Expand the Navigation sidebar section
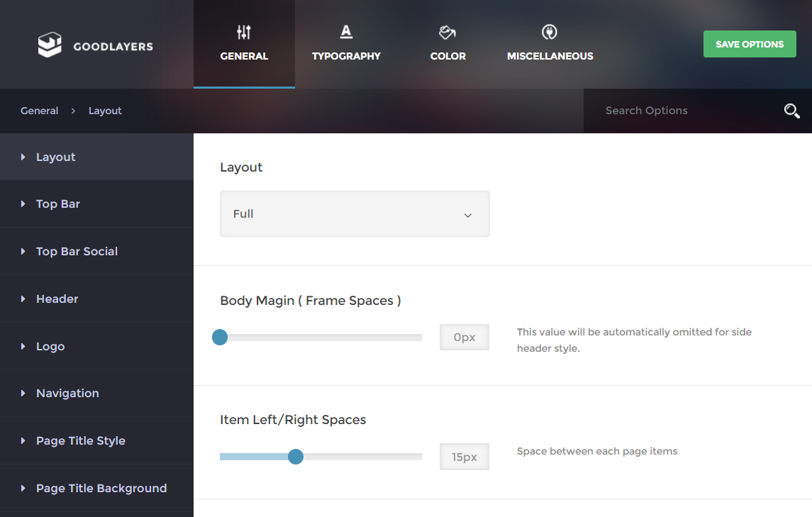This screenshot has height=517, width=812. [67, 394]
